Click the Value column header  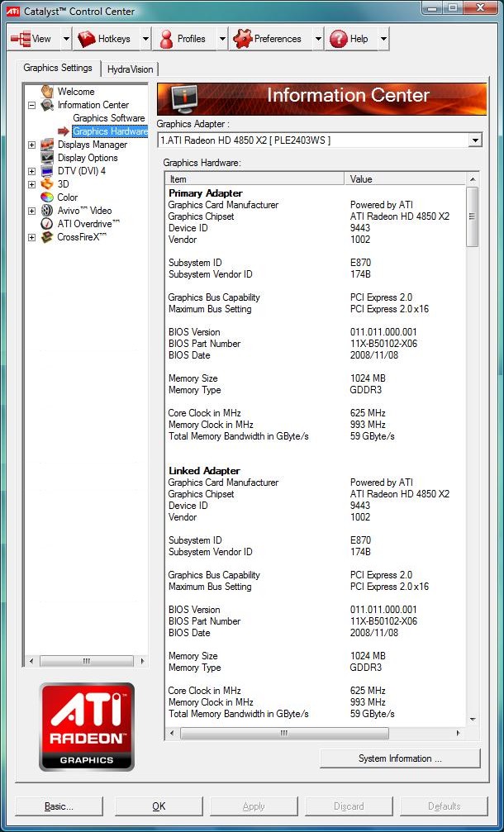(x=405, y=178)
